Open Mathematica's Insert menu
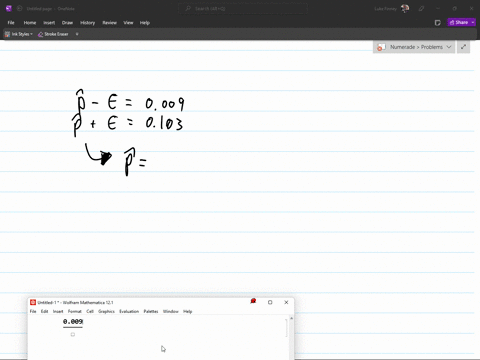Viewport: 480px width, 360px height. [x=58, y=311]
